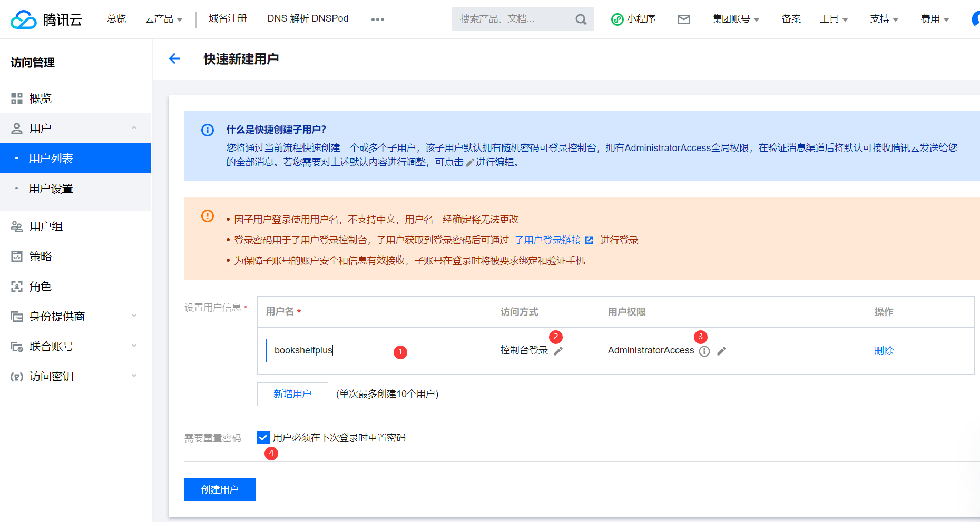Open the 子用户登录链接 link
Viewport: 980px width, 522px height.
pyautogui.click(x=547, y=240)
